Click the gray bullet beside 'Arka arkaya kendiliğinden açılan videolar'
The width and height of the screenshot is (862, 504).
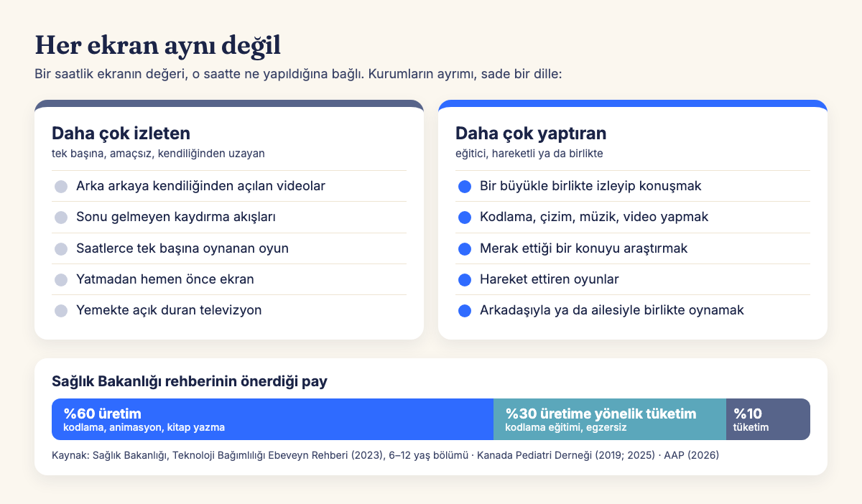[61, 187]
